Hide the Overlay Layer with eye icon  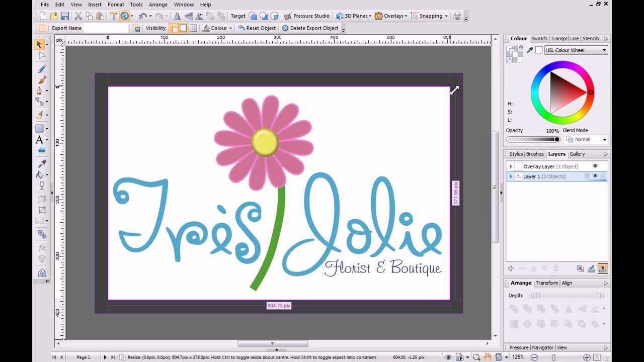(x=595, y=166)
